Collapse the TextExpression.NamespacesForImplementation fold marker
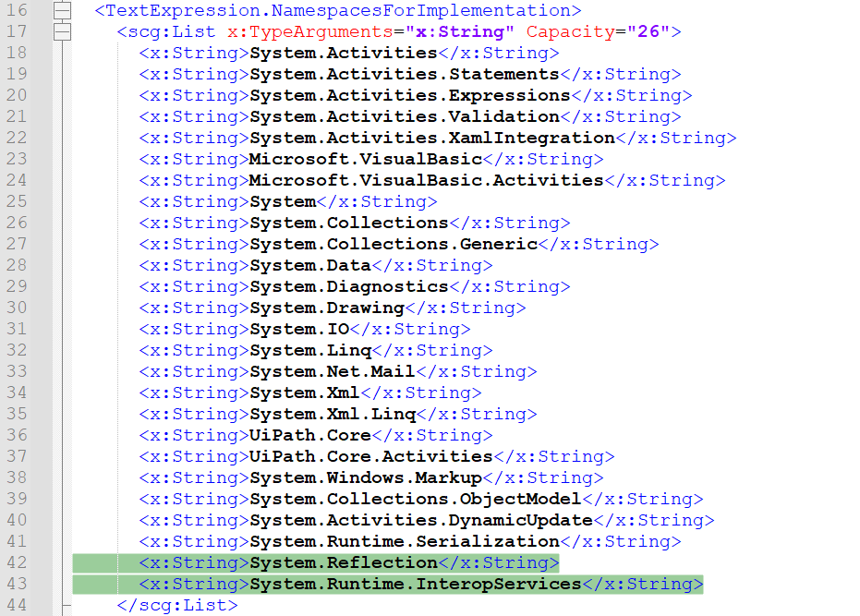 63,10
